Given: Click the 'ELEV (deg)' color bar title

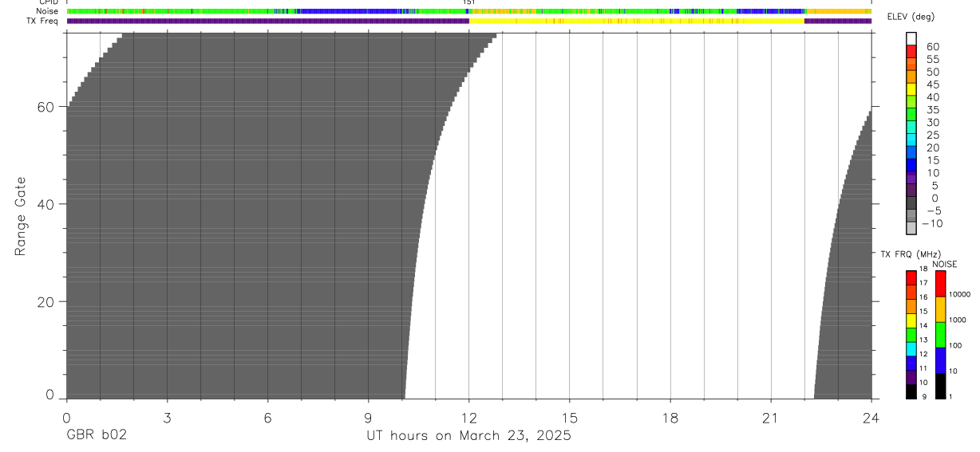Looking at the screenshot, I should click(911, 18).
